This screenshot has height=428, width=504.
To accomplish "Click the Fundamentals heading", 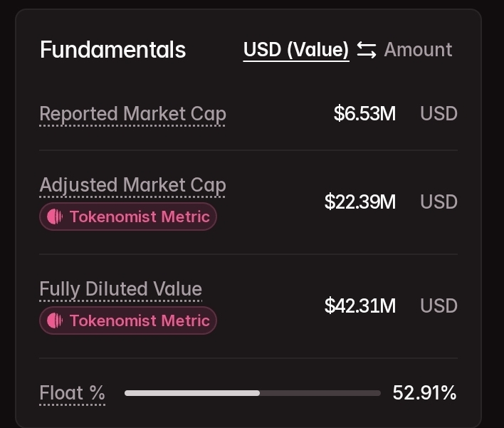I will point(112,50).
